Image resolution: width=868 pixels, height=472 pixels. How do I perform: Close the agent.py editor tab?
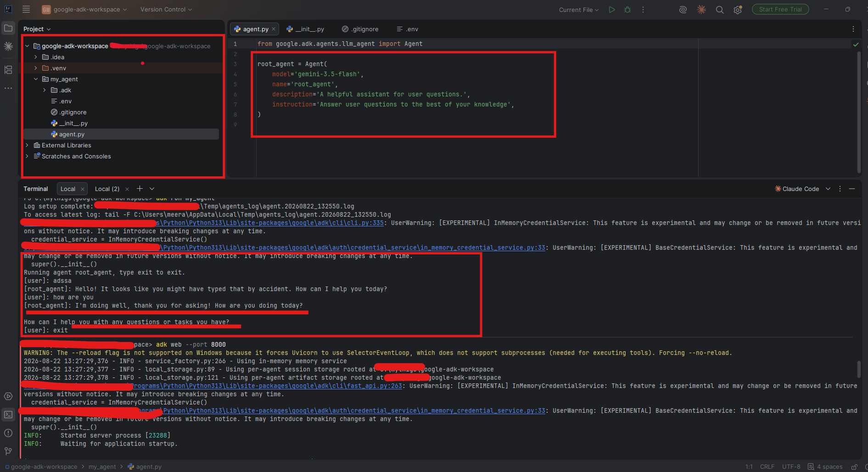click(274, 29)
